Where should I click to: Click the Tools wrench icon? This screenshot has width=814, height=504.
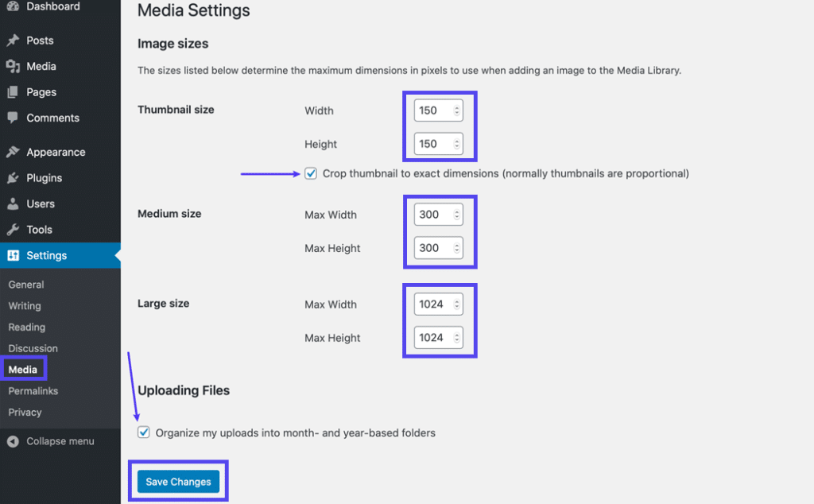(13, 230)
